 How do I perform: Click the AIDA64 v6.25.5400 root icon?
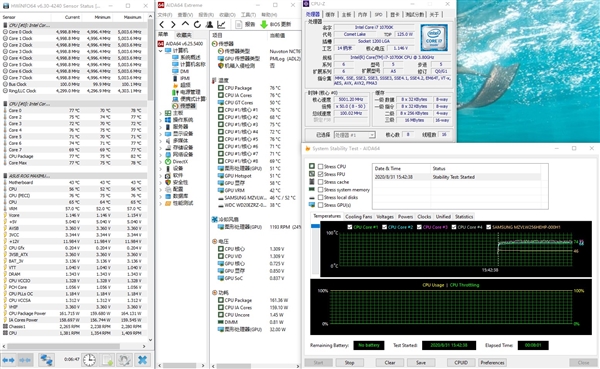coord(161,44)
